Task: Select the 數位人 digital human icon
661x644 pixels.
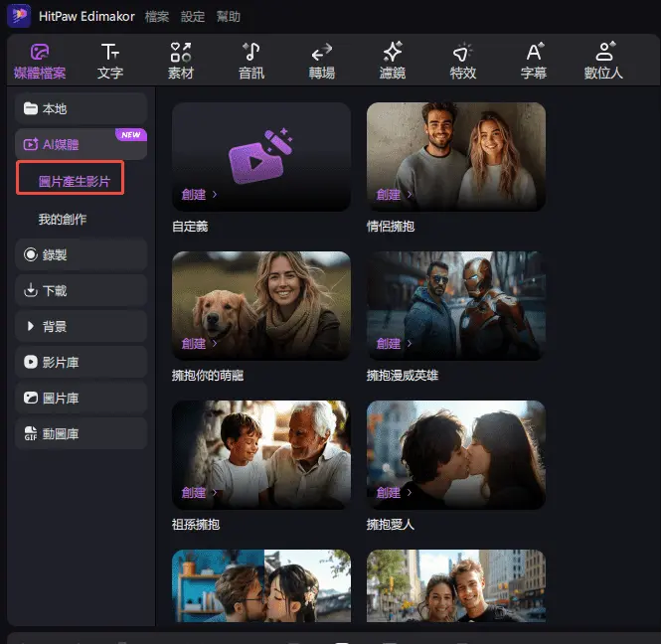Action: (x=604, y=61)
